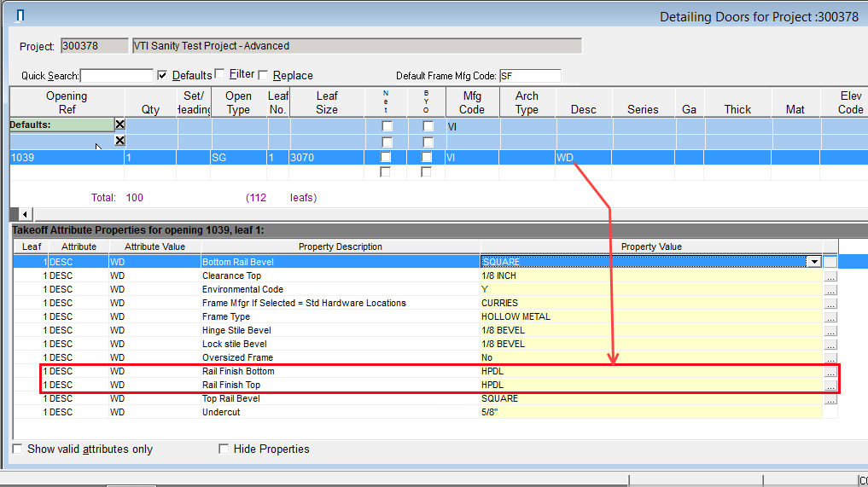
Task: Open the Bottom Rail Bevel value dropdown
Action: [813, 262]
